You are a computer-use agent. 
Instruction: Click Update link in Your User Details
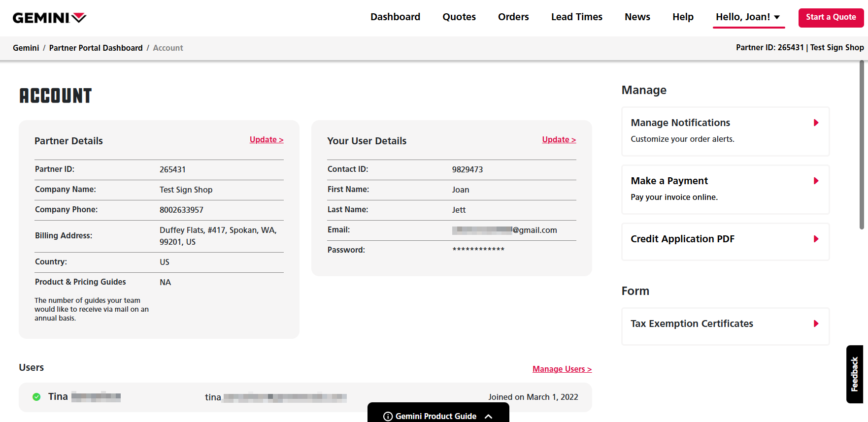pyautogui.click(x=559, y=140)
